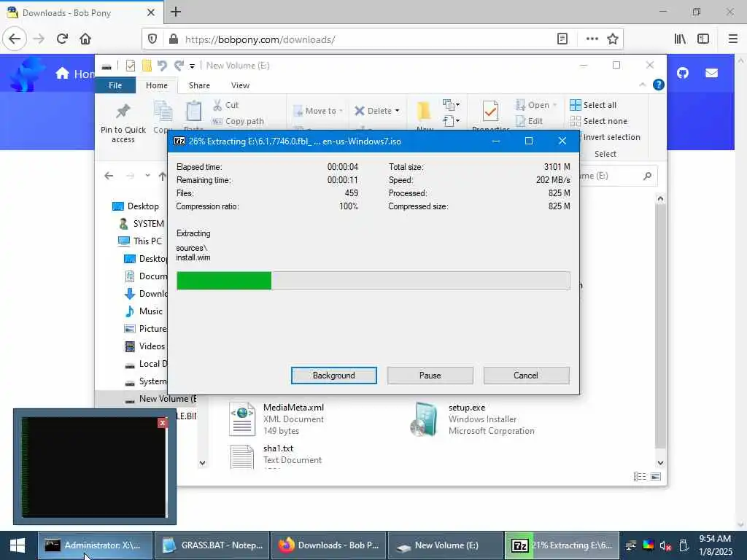Cancel the 7-Zip extraction

(526, 376)
